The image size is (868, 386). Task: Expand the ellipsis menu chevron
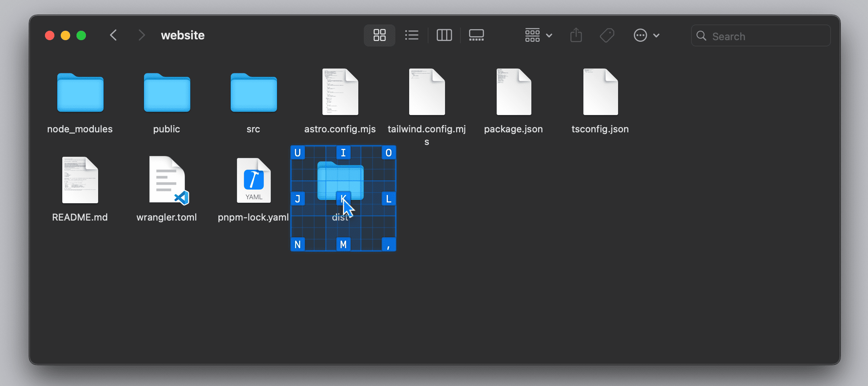click(x=656, y=35)
